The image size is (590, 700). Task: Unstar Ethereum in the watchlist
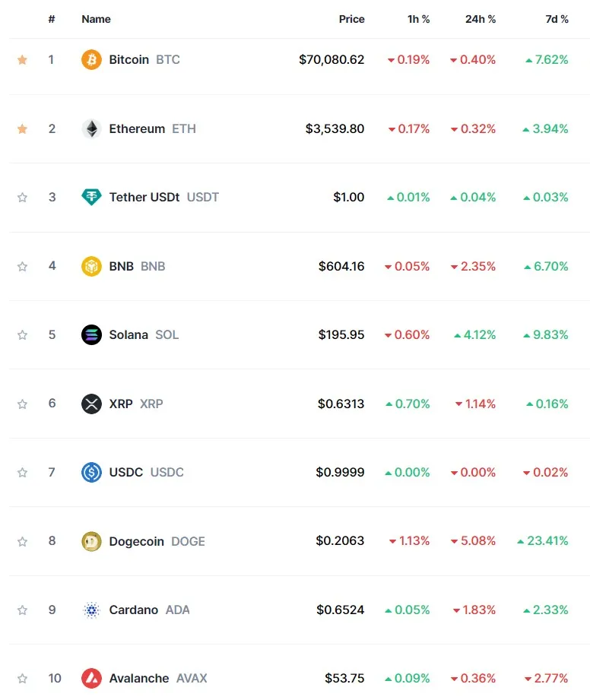[22, 129]
